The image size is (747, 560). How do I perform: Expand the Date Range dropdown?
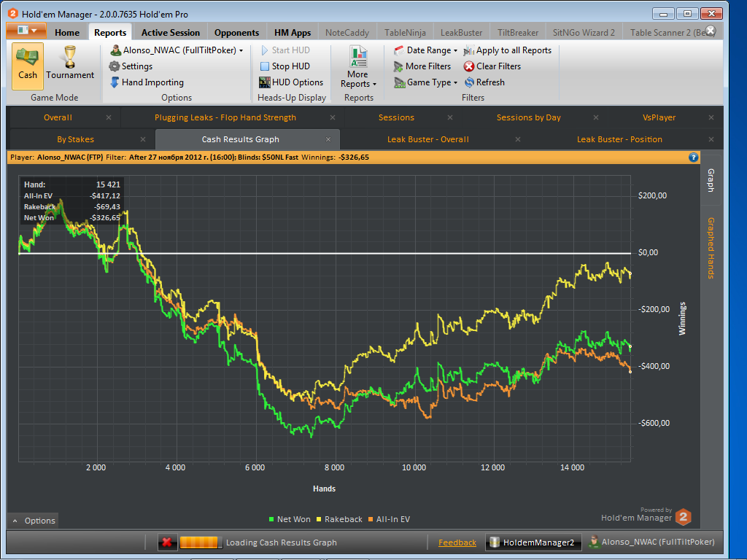[426, 50]
